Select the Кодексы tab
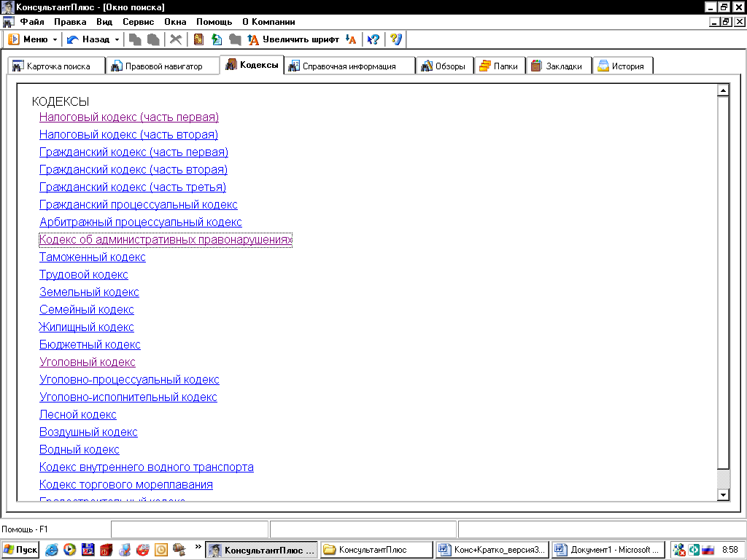This screenshot has height=560, width=747. click(x=252, y=65)
